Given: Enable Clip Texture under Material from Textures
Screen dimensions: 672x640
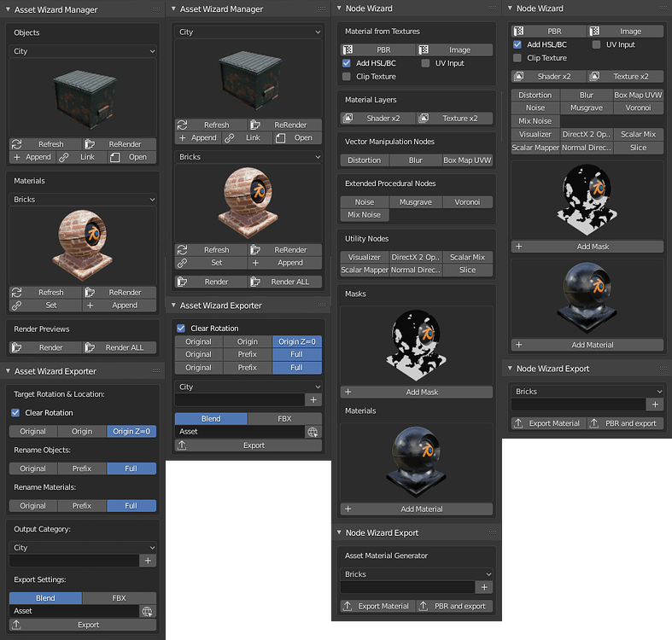Looking at the screenshot, I should coord(347,76).
